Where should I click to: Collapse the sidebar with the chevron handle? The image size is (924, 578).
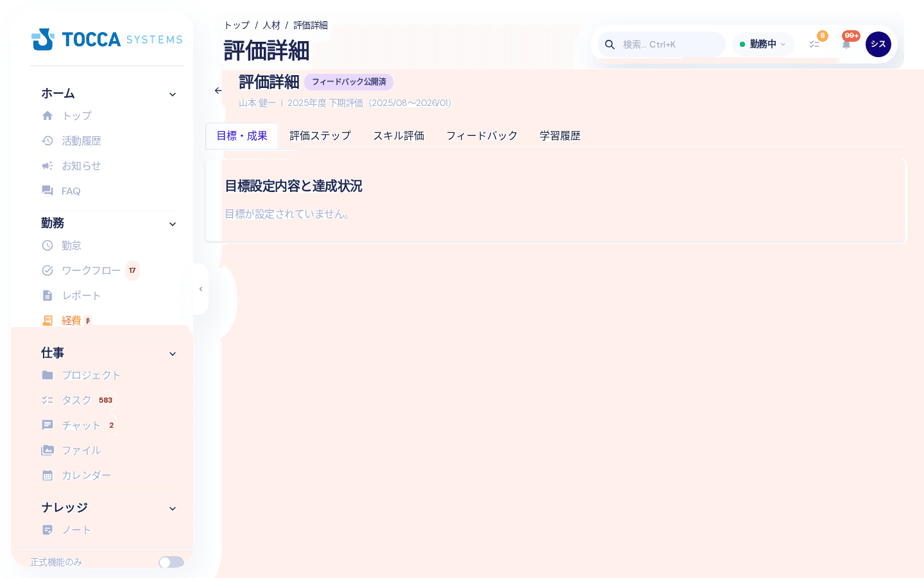(201, 289)
